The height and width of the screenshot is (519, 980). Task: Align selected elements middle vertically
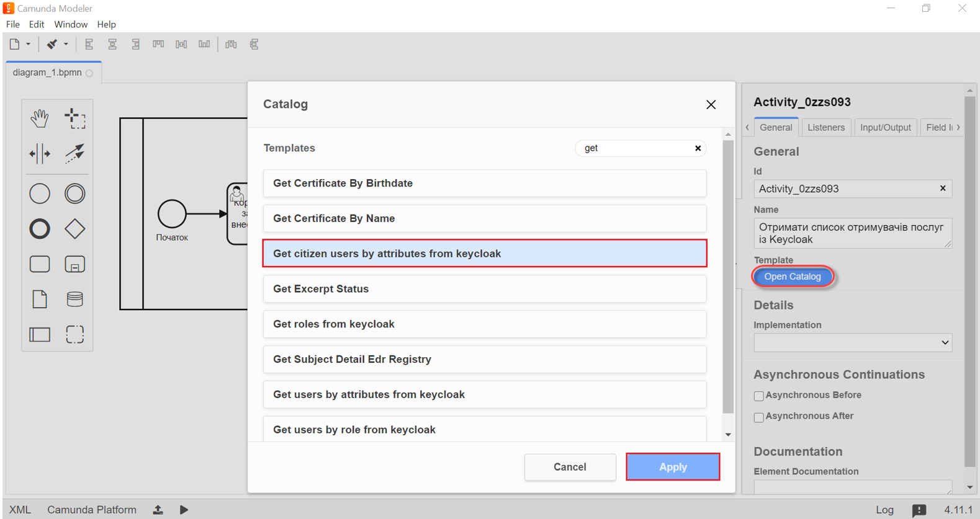(x=181, y=44)
